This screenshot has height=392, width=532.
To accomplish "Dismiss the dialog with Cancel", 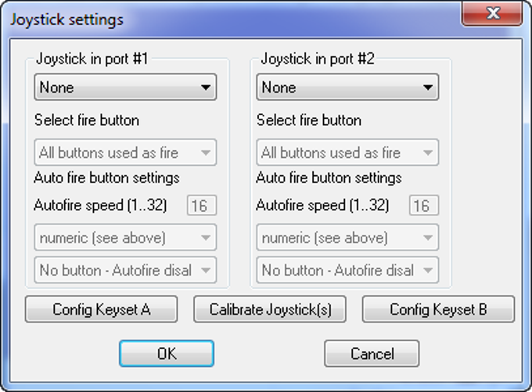I will [372, 354].
